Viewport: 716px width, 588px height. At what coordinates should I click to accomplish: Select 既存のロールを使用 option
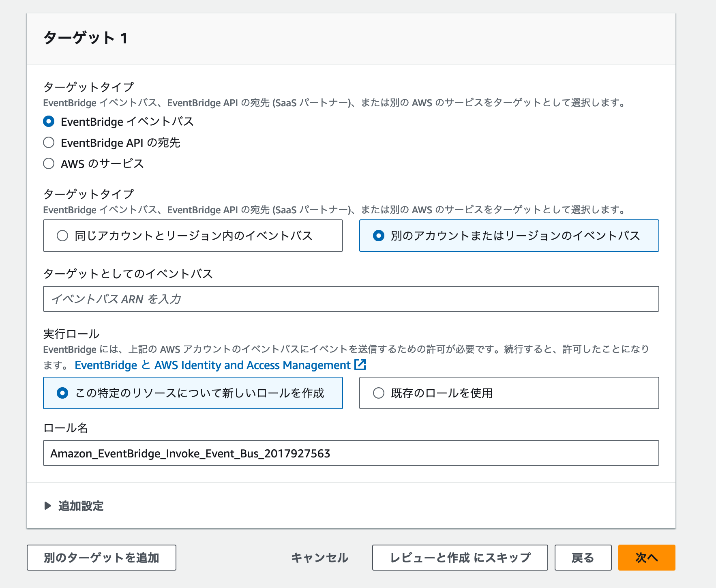(379, 393)
